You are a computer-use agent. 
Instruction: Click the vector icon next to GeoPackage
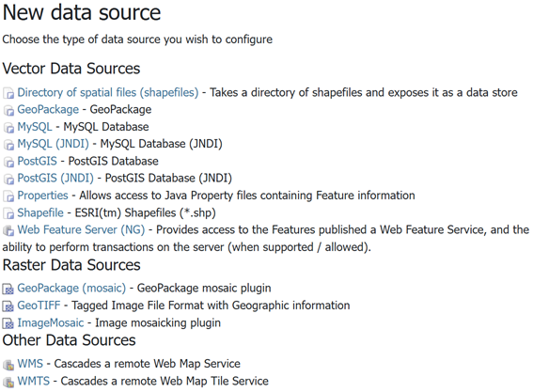(8, 110)
